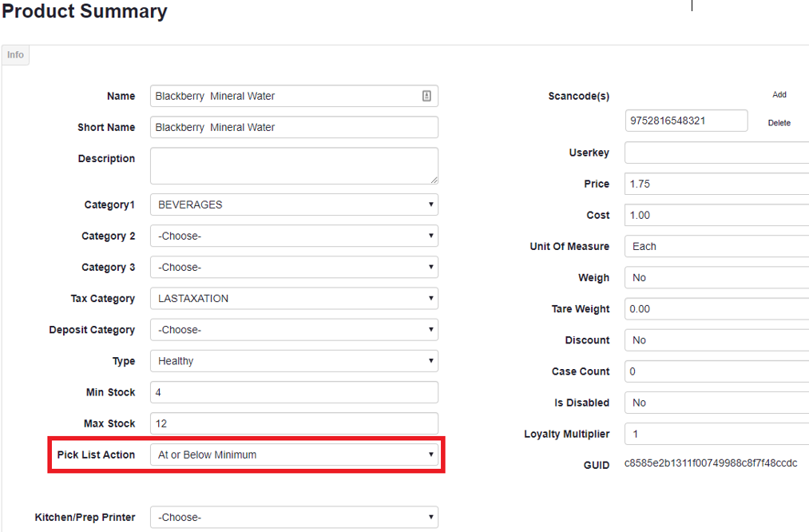Screen dimensions: 809x532
Task: Open the Unit Of Measure dropdown
Action: [716, 246]
